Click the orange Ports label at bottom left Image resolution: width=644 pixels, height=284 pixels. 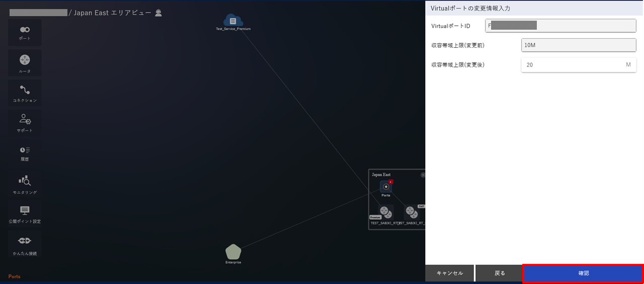click(x=14, y=276)
